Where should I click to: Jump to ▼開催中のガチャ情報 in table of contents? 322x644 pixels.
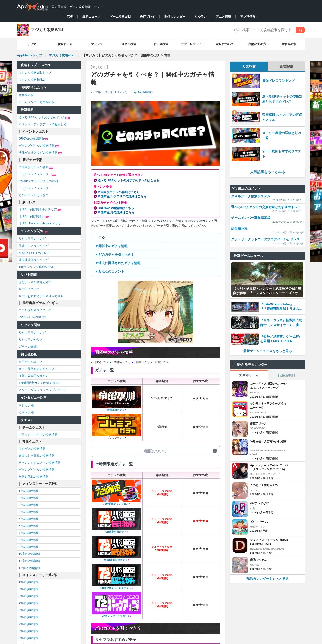(112, 246)
